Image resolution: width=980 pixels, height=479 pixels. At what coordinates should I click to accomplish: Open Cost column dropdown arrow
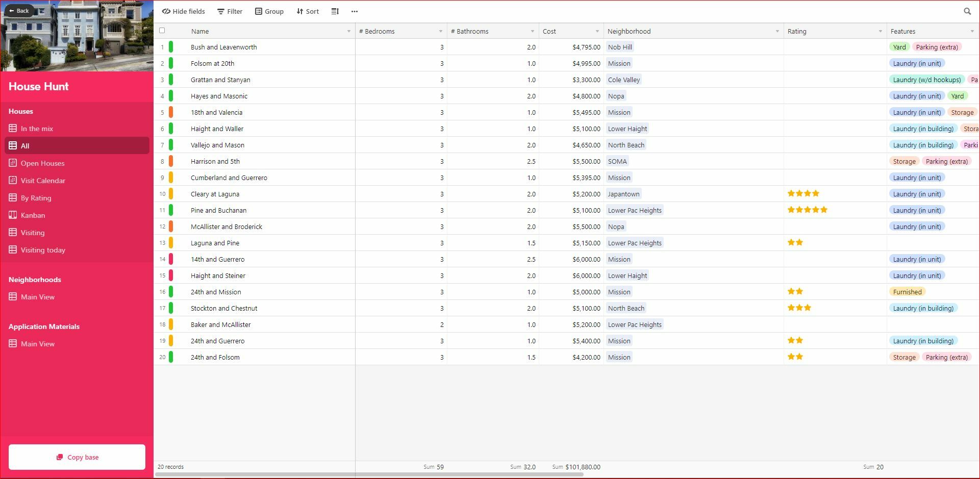tap(597, 32)
